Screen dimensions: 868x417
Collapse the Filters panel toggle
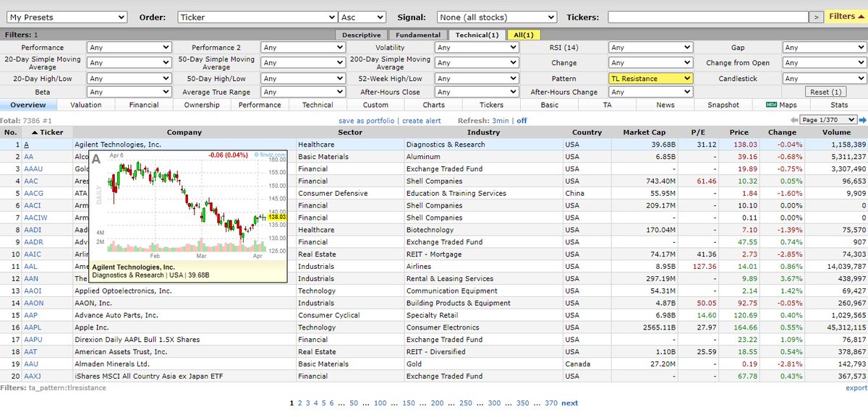846,16
